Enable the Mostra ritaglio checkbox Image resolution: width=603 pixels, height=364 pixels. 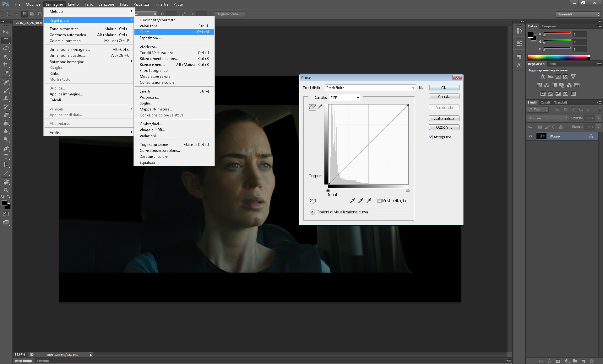coord(379,201)
